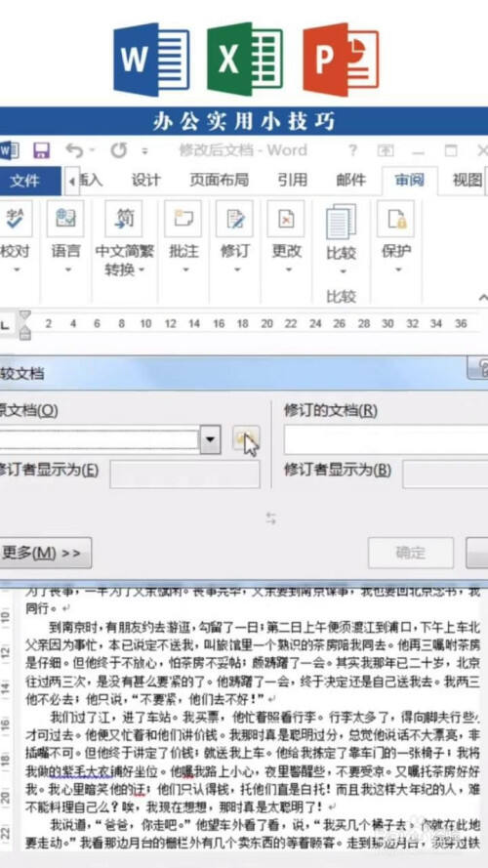Screen dimensions: 488x868
Task: Expand the 校对 dropdown arrow
Action: 16,270
